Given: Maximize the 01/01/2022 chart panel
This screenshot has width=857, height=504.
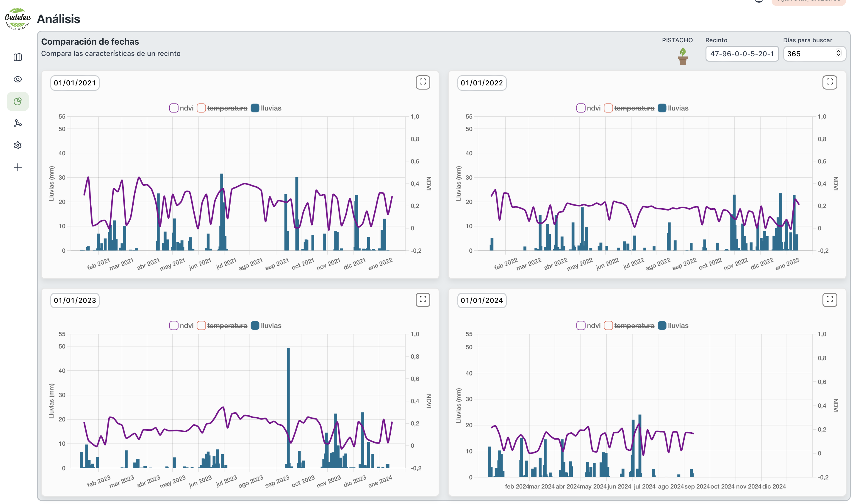Looking at the screenshot, I should pos(829,82).
